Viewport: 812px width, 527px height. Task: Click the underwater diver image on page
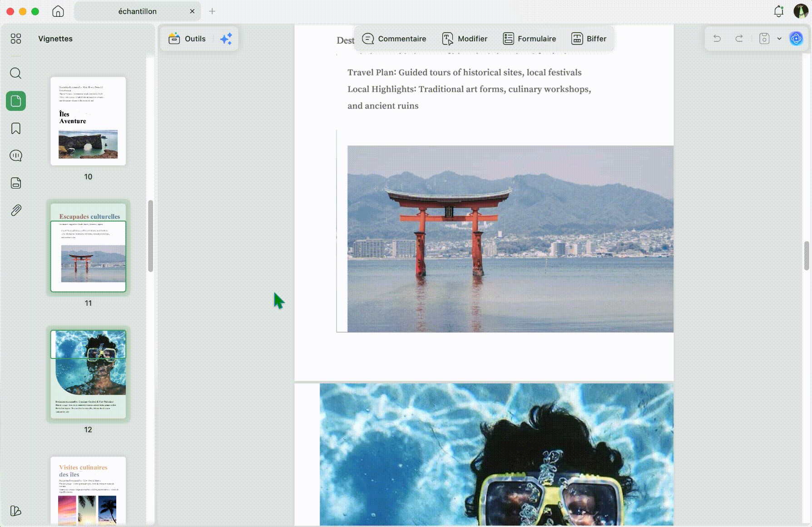click(496, 455)
